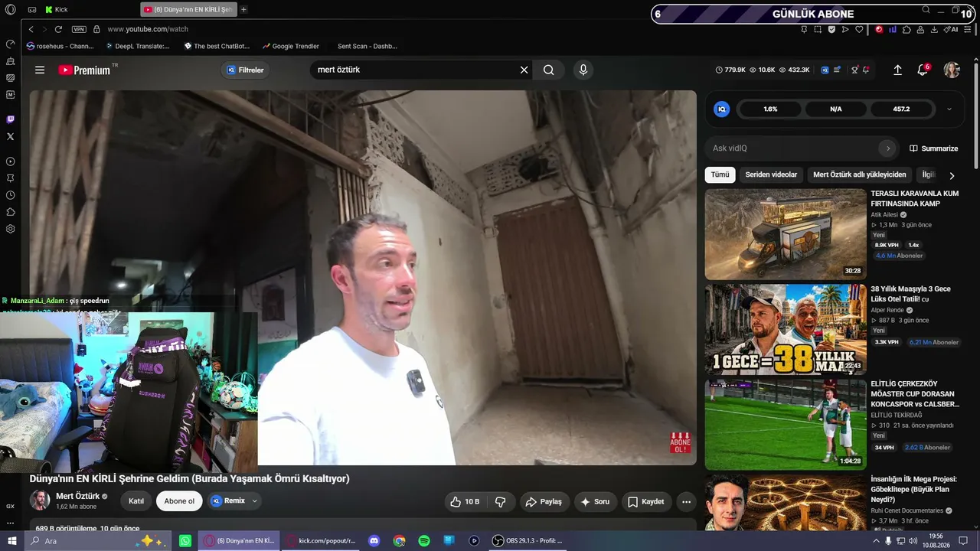Open a new browser tab
This screenshot has width=980, height=551.
(x=243, y=9)
